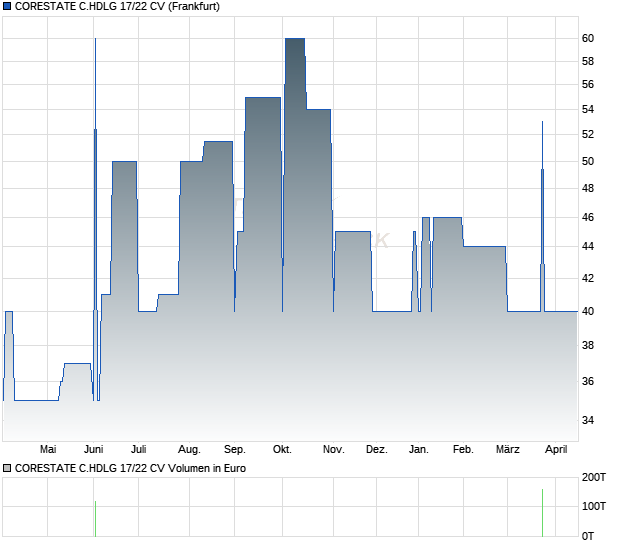Click the green volume bar in June
This screenshot has width=620, height=546.
[95, 519]
